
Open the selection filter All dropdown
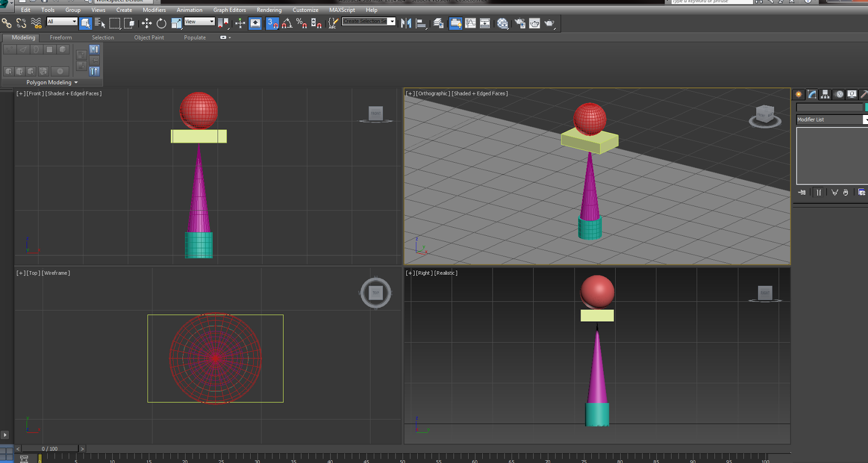click(x=62, y=22)
